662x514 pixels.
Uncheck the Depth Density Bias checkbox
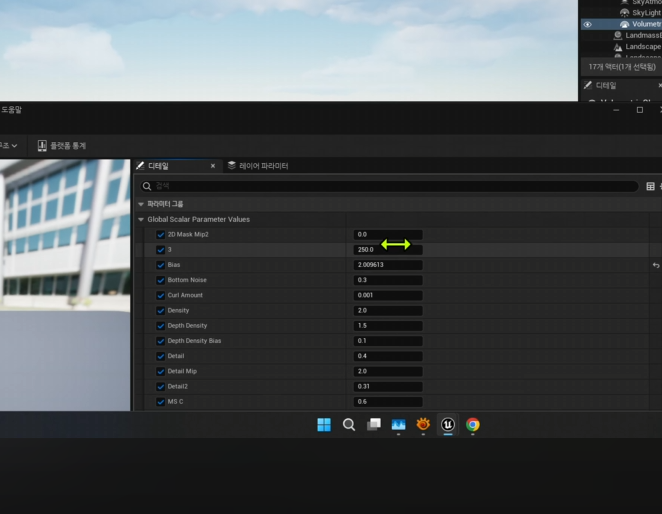[x=160, y=341]
